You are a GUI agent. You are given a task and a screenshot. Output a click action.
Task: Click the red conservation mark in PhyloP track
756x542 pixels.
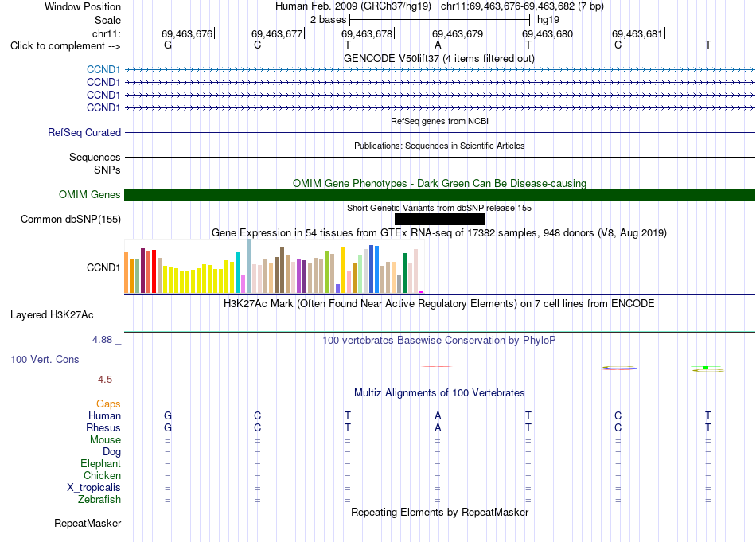pyautogui.click(x=437, y=366)
